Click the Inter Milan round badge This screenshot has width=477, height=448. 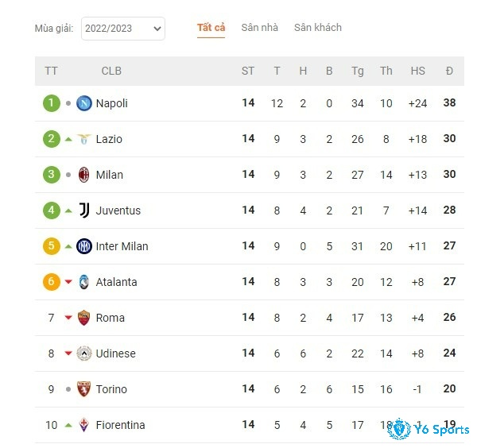(x=84, y=246)
